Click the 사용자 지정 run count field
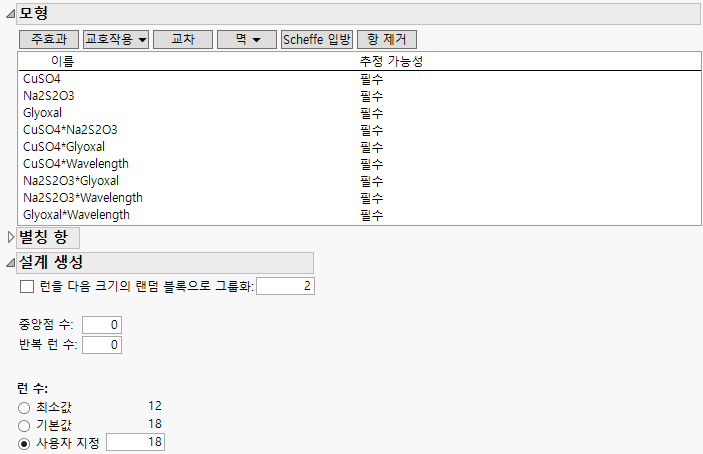Image resolution: width=703 pixels, height=454 pixels. (x=135, y=442)
